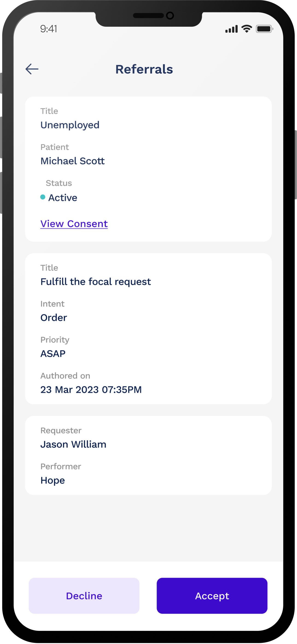Tap the 9:41 clock in status bar
Image resolution: width=297 pixels, height=644 pixels.
point(49,29)
